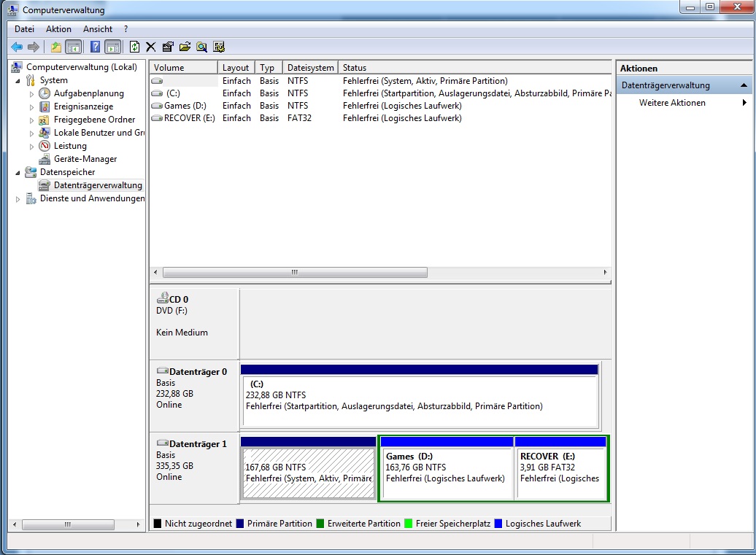Select the Games (D:) volume row
The width and height of the screenshot is (756, 555).
point(380,106)
